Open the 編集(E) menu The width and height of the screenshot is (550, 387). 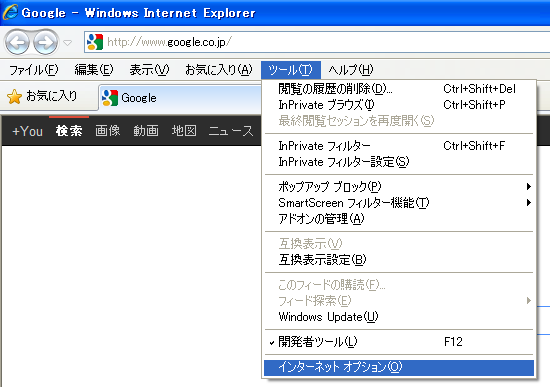(x=94, y=70)
